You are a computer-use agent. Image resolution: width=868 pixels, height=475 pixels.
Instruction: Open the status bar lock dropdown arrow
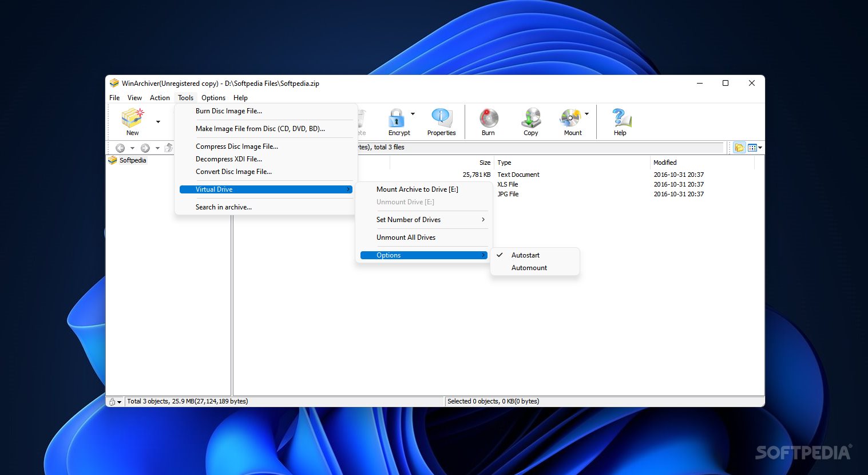coord(119,402)
